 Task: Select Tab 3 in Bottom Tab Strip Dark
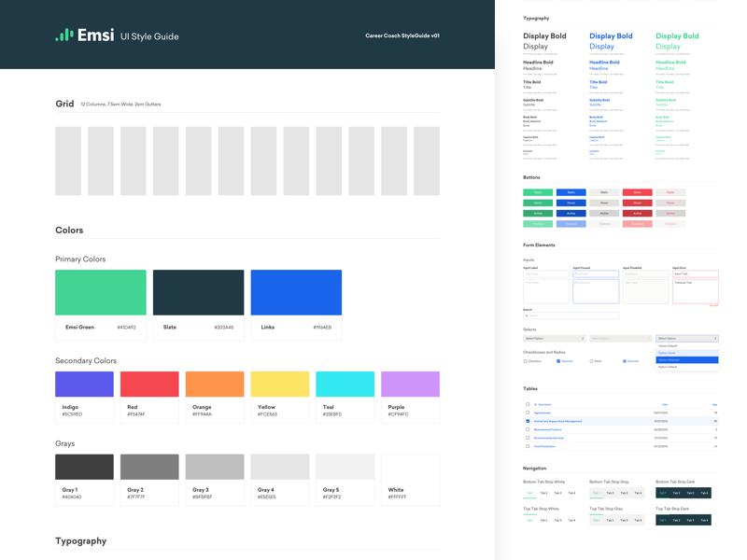click(691, 493)
